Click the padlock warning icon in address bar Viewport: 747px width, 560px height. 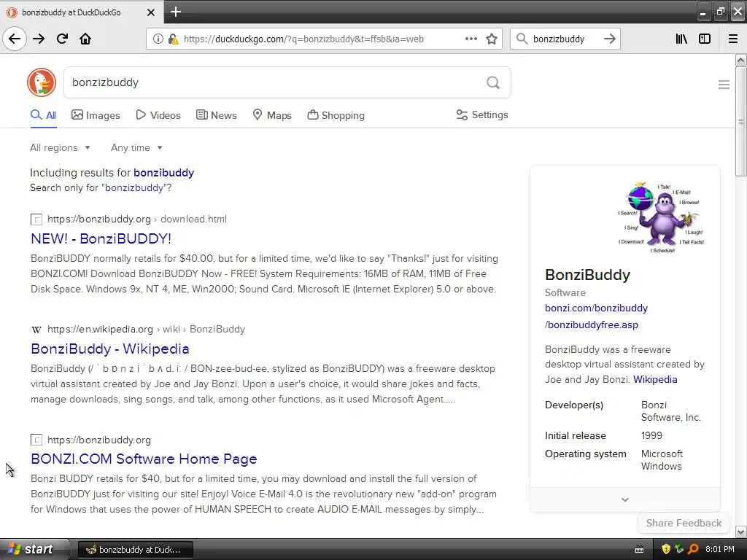tap(174, 39)
